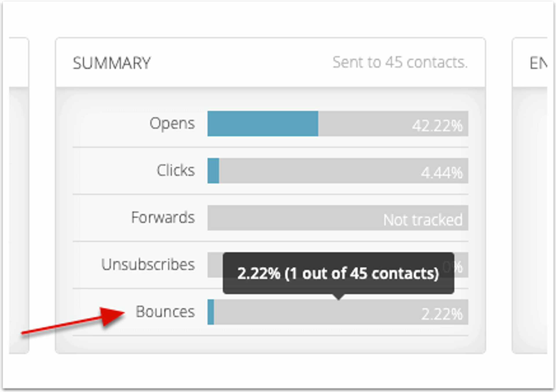
Task: Click the 2.22% bounces percentage
Action: [x=442, y=314]
